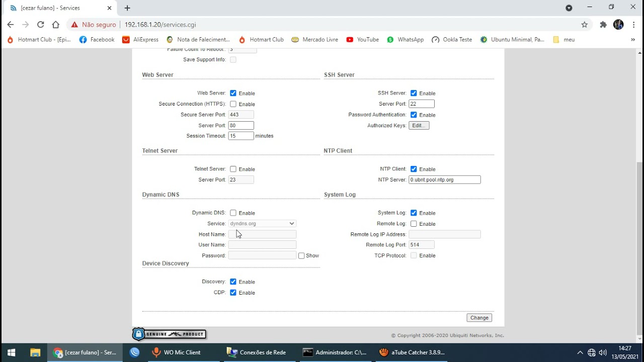Open the blue phone app on taskbar
This screenshot has width=644, height=362.
134,352
